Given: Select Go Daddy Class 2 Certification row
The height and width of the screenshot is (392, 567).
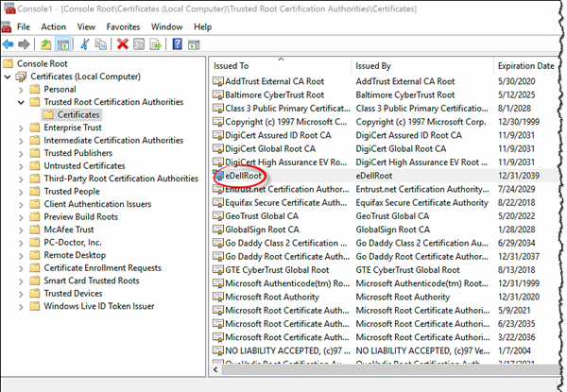Looking at the screenshot, I should (386, 243).
